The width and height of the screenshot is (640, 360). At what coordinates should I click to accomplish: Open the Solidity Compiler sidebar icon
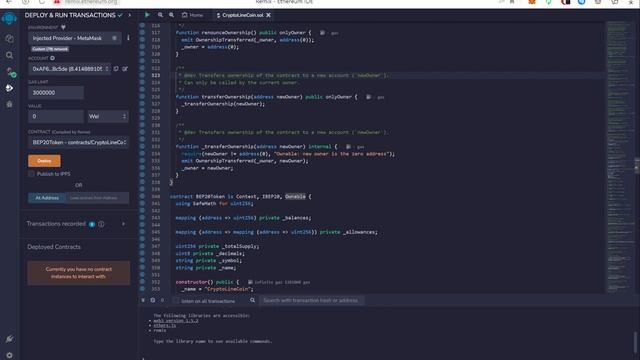(x=11, y=72)
